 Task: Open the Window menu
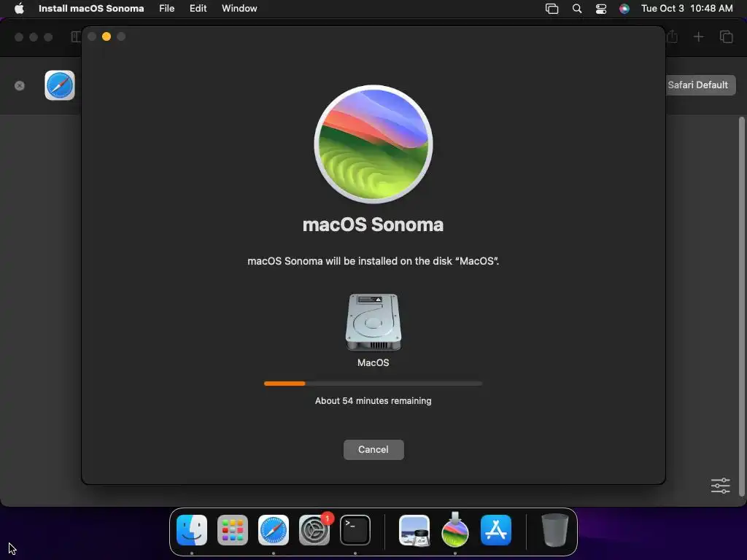point(239,9)
